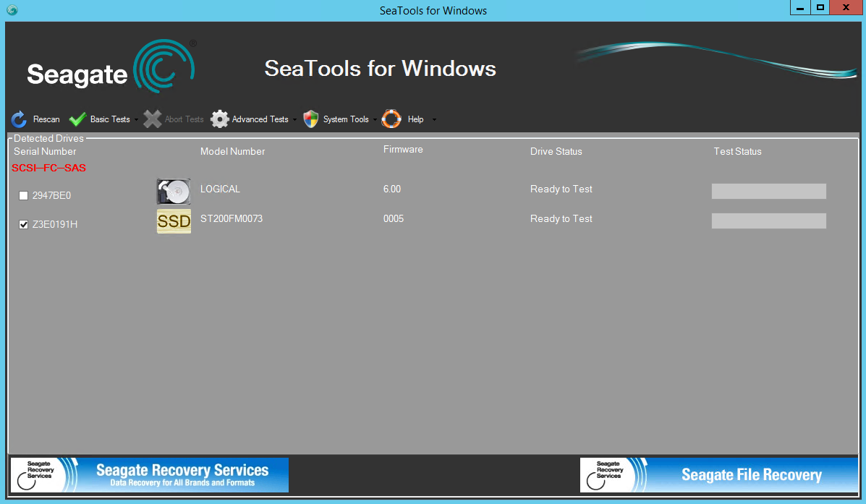Screen dimensions: 866x504
Task: Click model number ST200FM0073
Action: pos(232,218)
